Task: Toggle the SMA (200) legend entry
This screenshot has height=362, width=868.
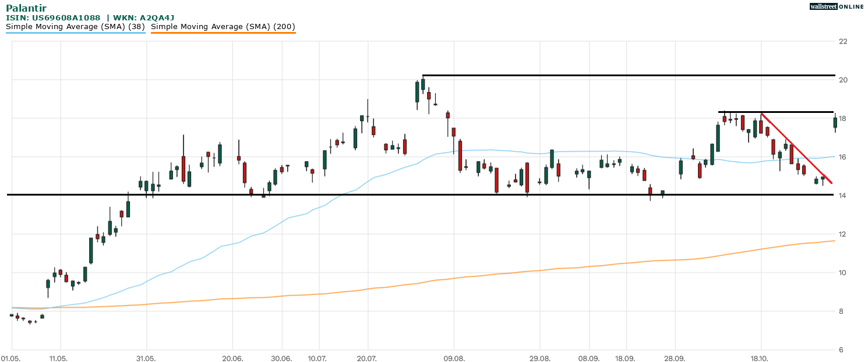Action: [x=223, y=26]
